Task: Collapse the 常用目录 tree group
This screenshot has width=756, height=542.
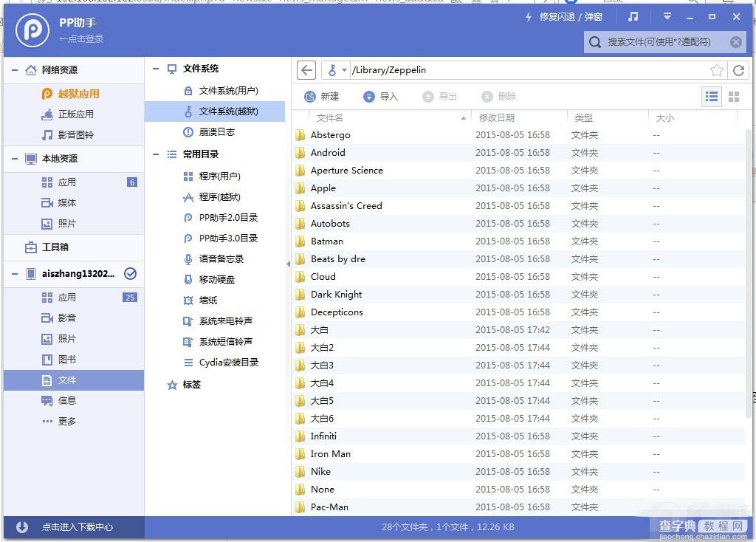Action: [156, 154]
